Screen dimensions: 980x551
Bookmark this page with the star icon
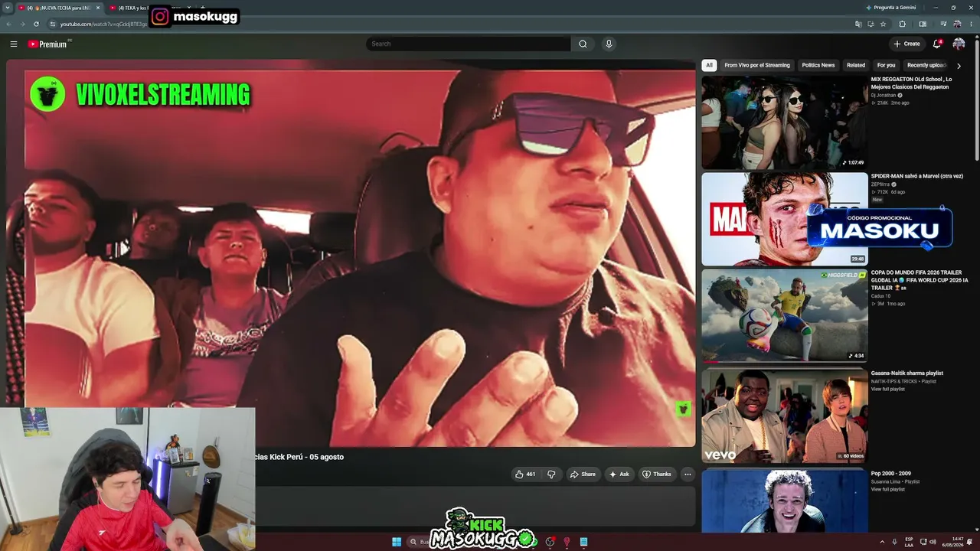[x=883, y=24]
